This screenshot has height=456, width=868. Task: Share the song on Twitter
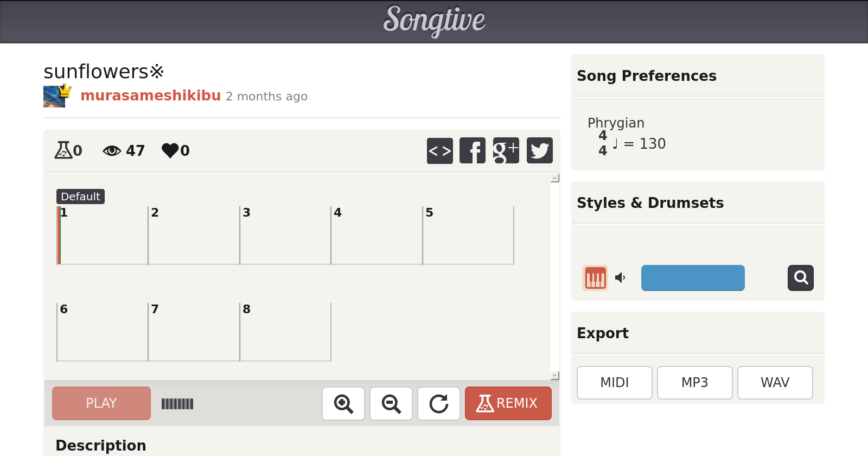click(539, 150)
